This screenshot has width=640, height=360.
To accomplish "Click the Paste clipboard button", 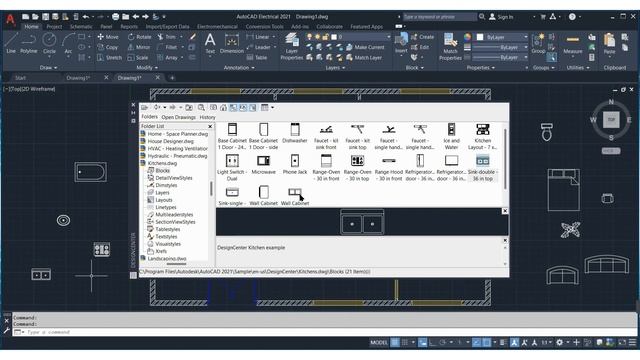I will pos(609,43).
